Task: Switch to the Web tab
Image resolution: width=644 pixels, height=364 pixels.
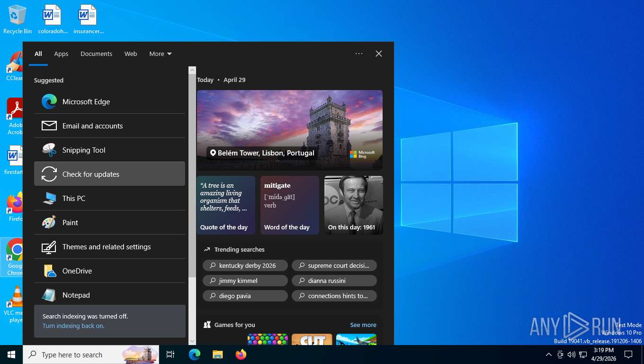Action: coord(131,54)
